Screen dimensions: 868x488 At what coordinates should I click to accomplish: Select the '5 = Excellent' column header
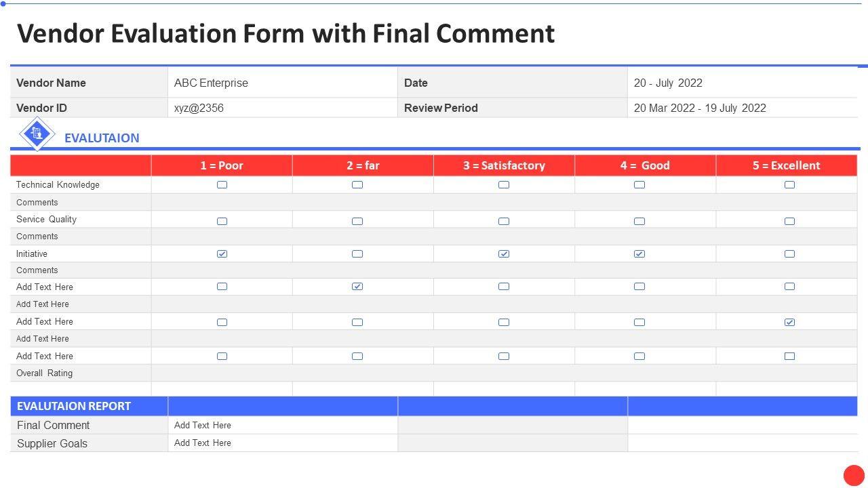[x=786, y=165]
